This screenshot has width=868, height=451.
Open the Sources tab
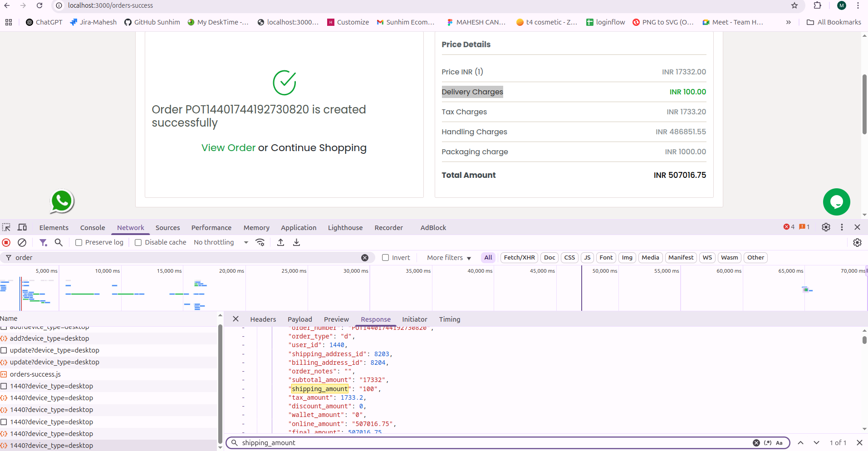tap(168, 228)
